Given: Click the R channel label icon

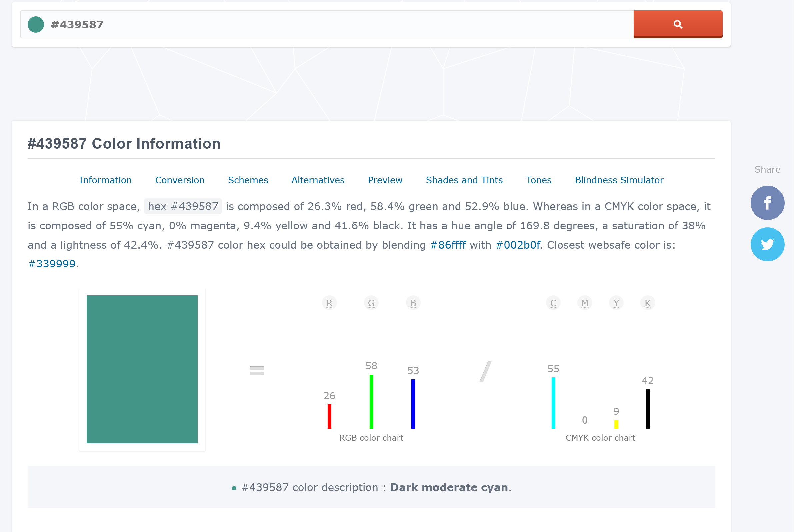Looking at the screenshot, I should coord(329,303).
